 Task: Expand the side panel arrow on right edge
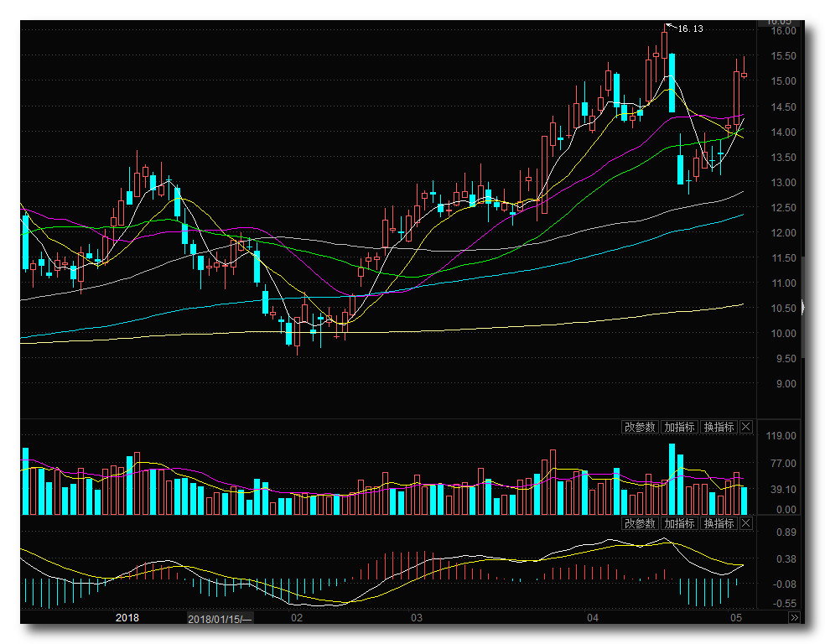803,307
